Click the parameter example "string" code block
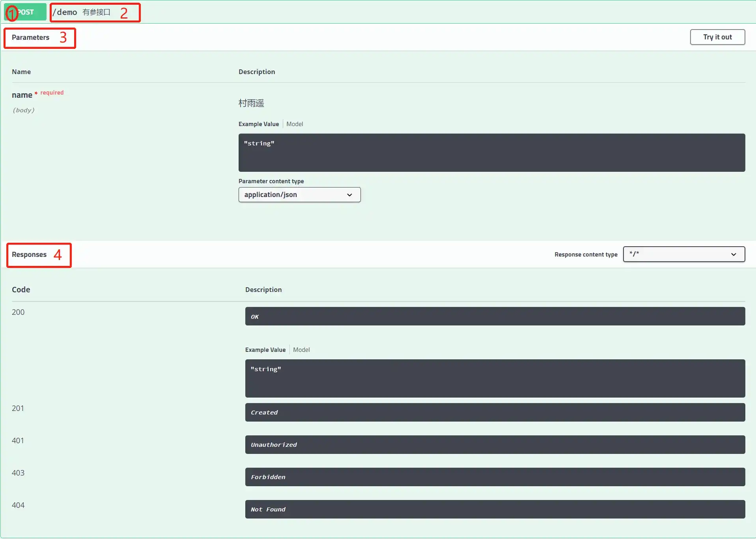The height and width of the screenshot is (539, 756). pos(491,152)
